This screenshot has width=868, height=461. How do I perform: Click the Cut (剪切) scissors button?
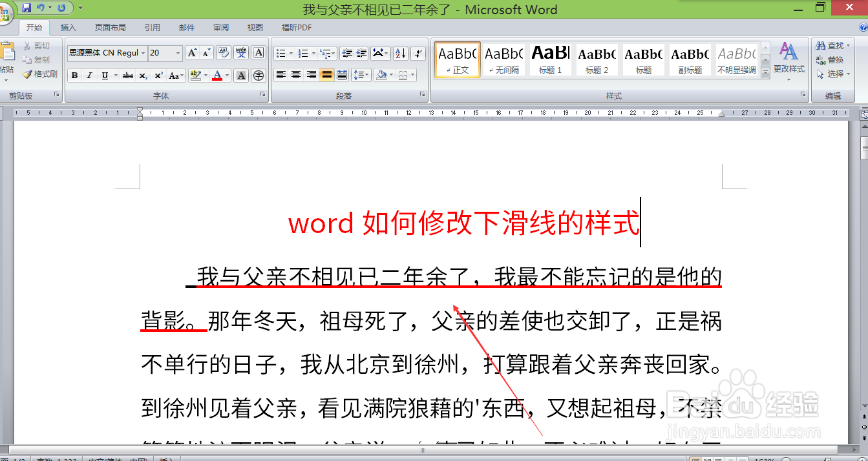pyautogui.click(x=36, y=46)
